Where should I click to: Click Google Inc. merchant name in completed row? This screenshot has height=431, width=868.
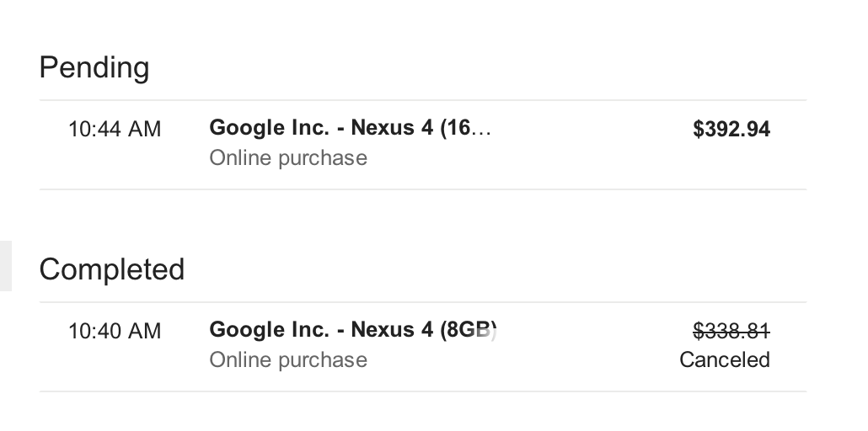270,330
